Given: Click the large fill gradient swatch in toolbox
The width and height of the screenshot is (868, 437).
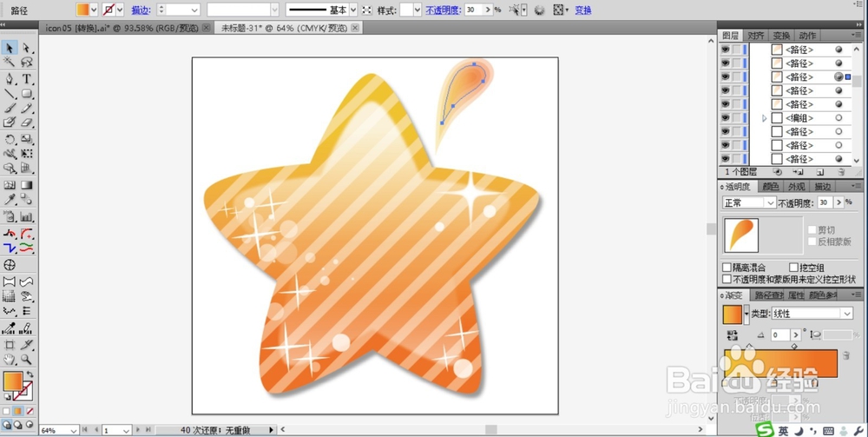Looking at the screenshot, I should click(x=13, y=381).
